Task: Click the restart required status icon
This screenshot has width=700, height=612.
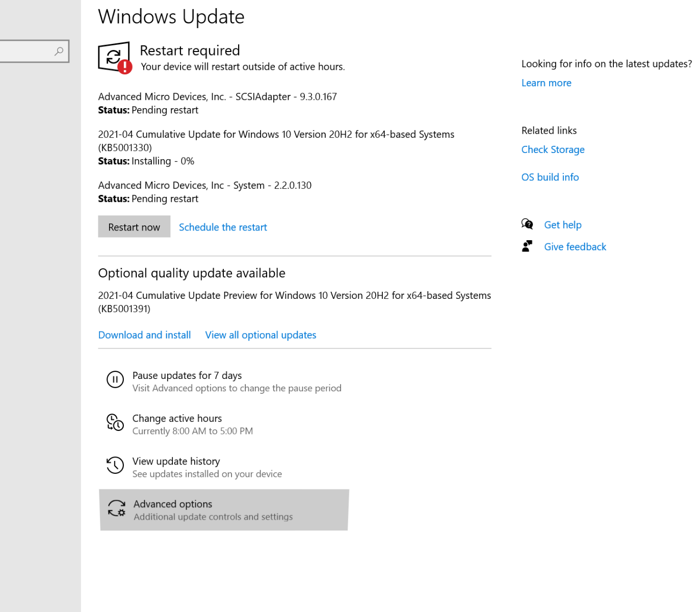Action: (115, 58)
